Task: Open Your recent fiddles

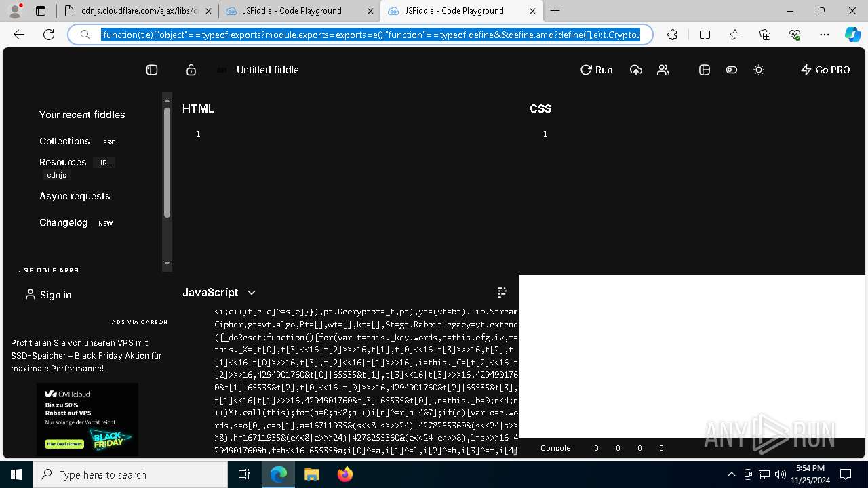Action: 82,115
